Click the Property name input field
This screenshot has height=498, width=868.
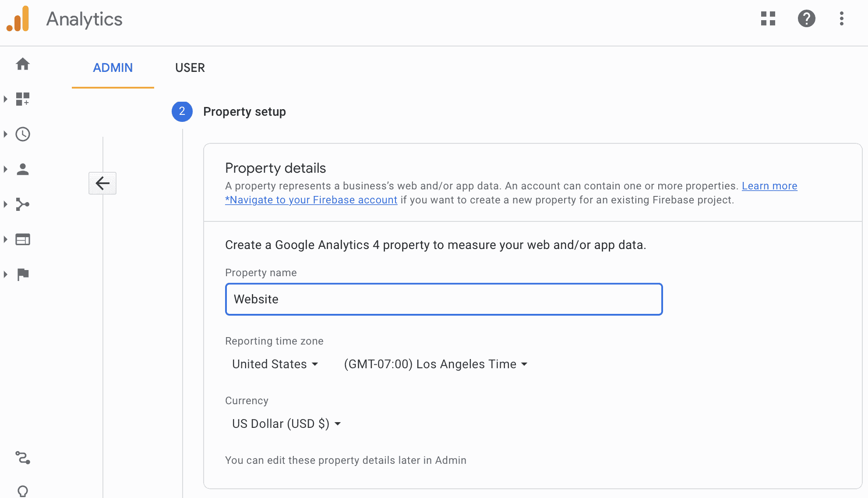(x=444, y=299)
